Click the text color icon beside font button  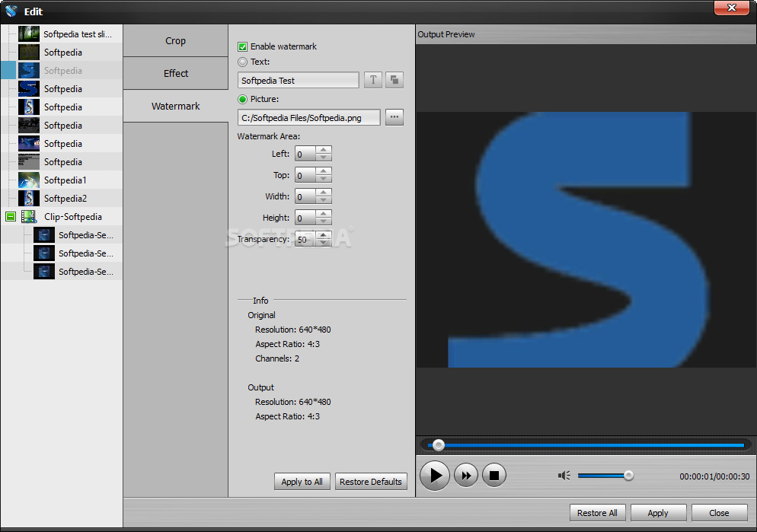(394, 80)
